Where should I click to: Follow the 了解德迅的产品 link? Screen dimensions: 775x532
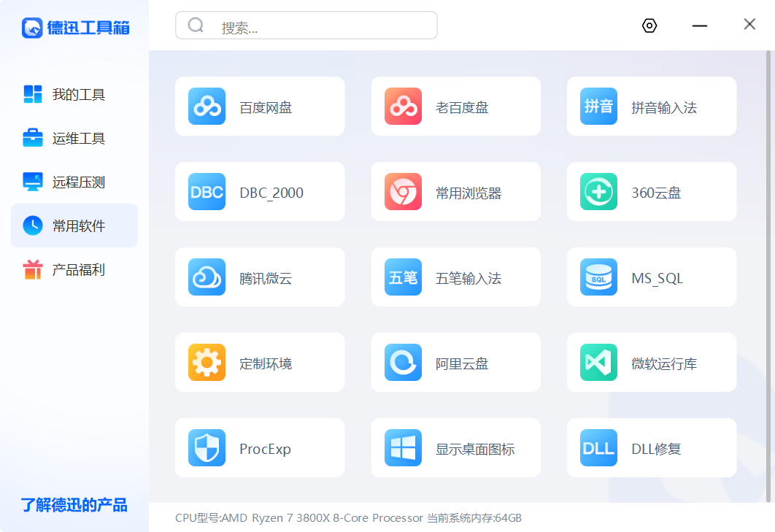[74, 505]
